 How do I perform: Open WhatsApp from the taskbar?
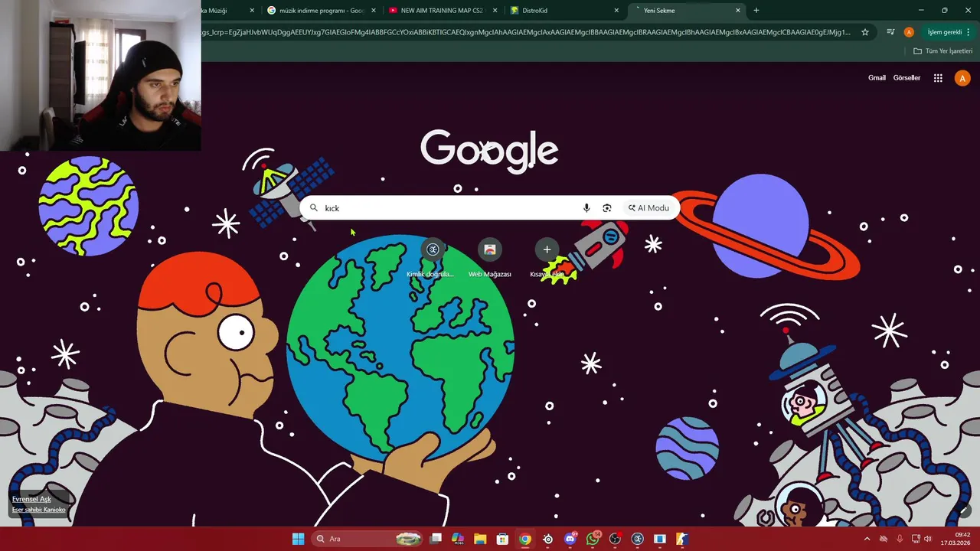(593, 539)
